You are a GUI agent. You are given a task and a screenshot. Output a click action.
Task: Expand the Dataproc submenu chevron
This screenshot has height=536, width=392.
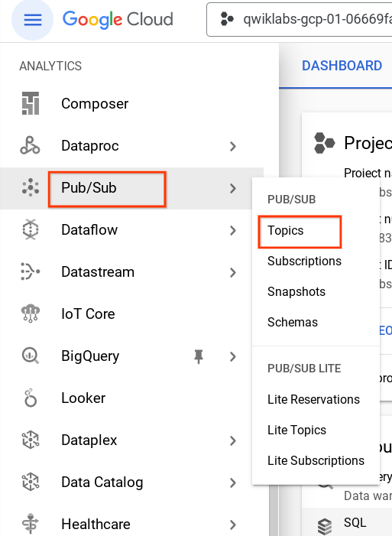pyautogui.click(x=233, y=146)
